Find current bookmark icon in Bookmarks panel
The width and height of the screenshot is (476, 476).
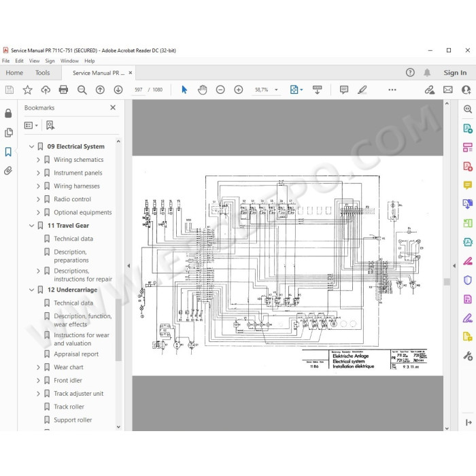(50, 125)
